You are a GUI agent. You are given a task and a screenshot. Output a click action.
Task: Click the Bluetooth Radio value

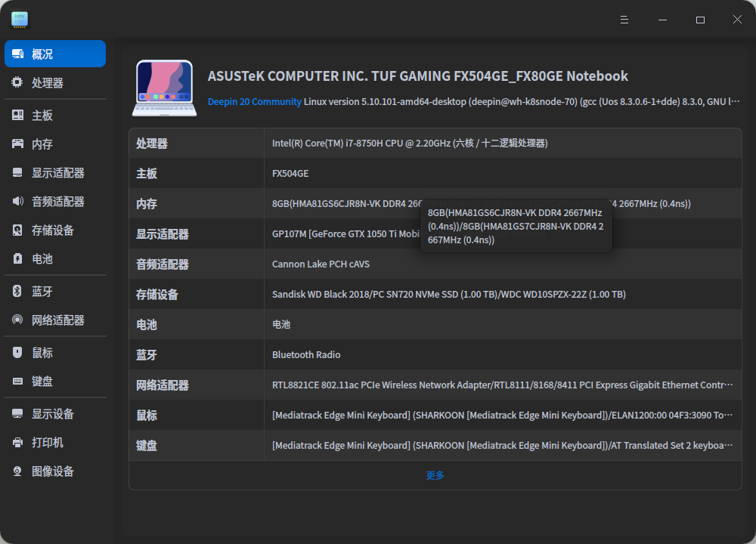(306, 354)
